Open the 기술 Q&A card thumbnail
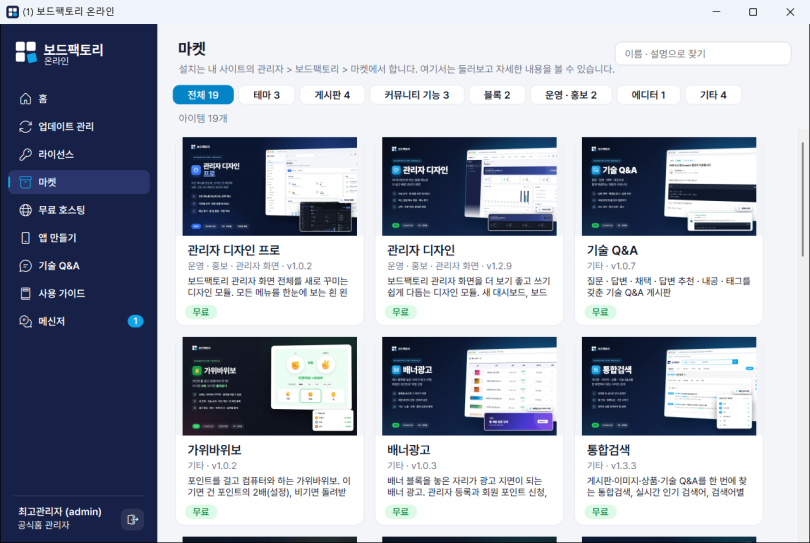This screenshot has width=810, height=543. pos(669,187)
